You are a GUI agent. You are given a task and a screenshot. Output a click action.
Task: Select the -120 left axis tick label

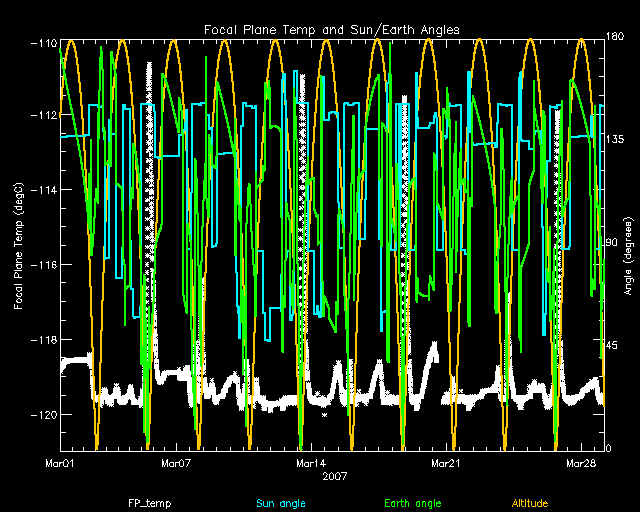click(x=42, y=414)
